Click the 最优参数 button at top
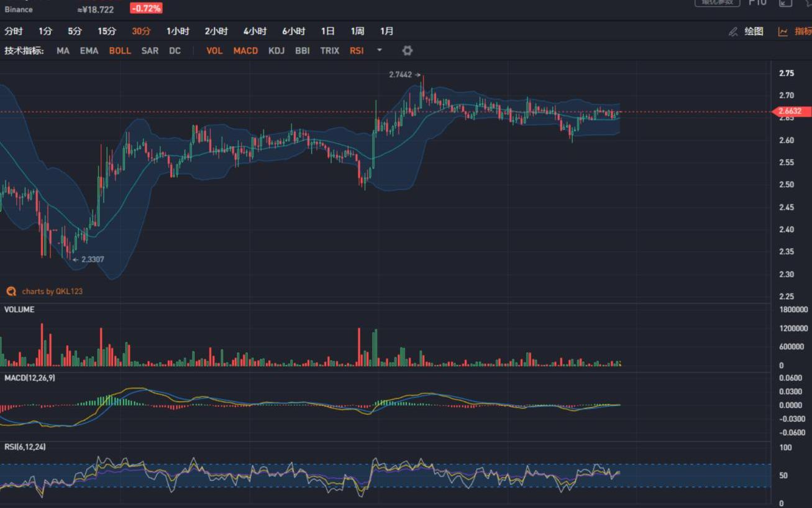This screenshot has width=812, height=508. 717,2
